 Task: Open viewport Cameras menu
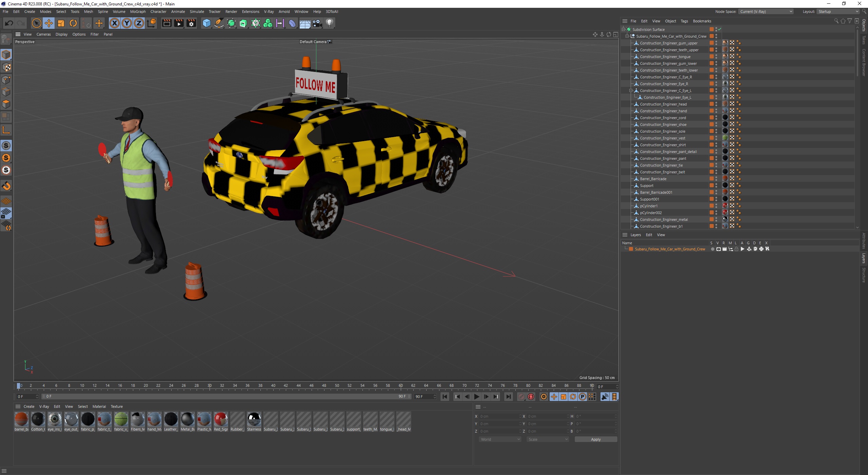tap(43, 34)
